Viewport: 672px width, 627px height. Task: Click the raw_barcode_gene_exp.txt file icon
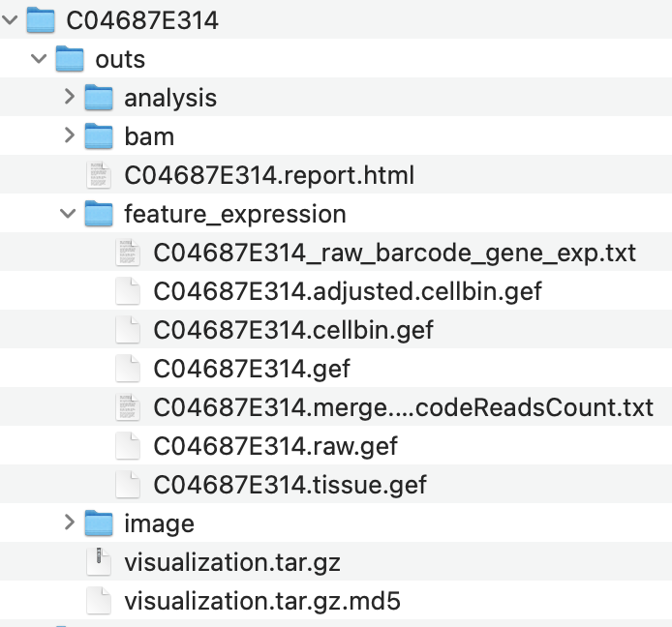(128, 253)
